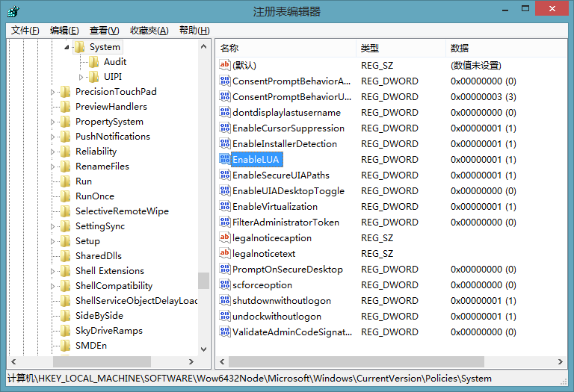Click the DWORD icon beside EnableLUA
Viewport: 574px width, 392px height.
pos(224,159)
